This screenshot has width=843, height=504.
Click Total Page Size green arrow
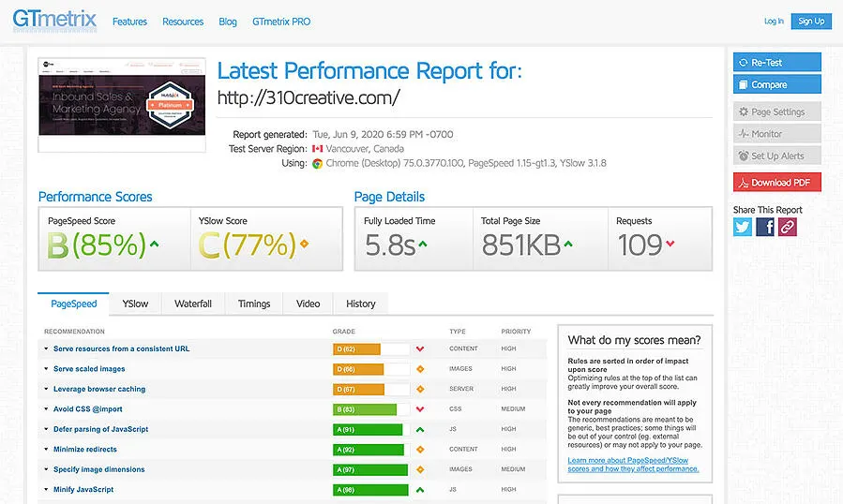coord(568,244)
